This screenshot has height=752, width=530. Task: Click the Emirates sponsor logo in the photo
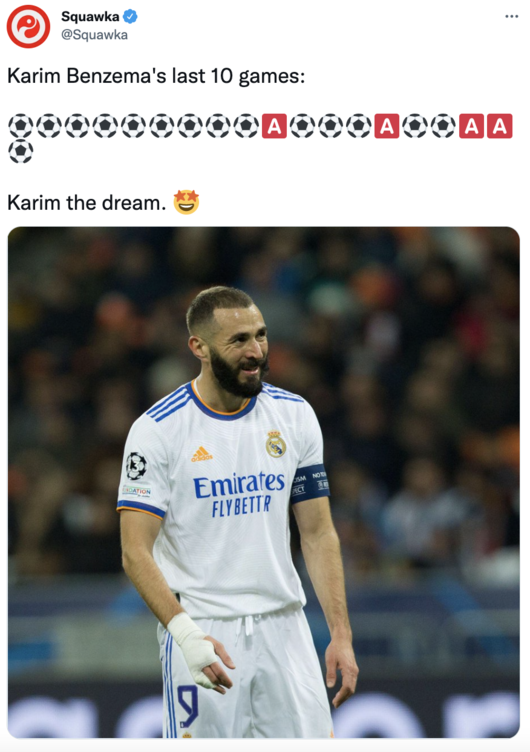pyautogui.click(x=239, y=484)
